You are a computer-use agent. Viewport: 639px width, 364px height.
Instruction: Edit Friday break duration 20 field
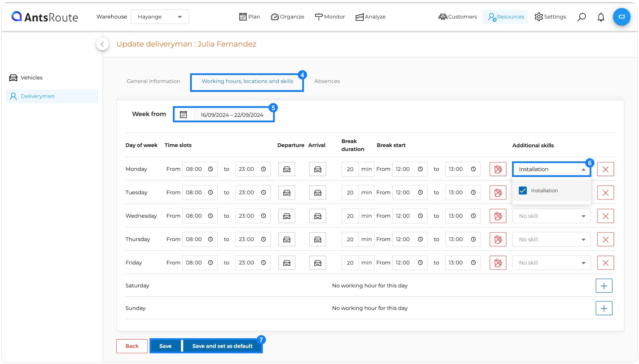click(x=350, y=263)
